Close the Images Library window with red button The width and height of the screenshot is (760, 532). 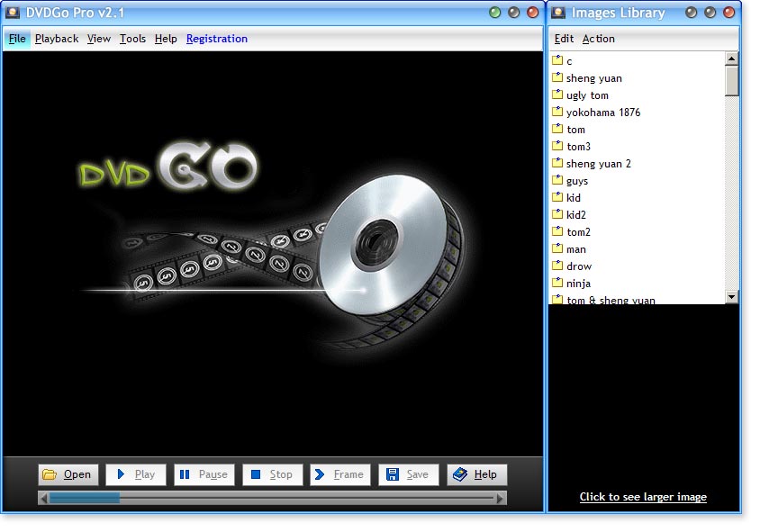tap(729, 13)
